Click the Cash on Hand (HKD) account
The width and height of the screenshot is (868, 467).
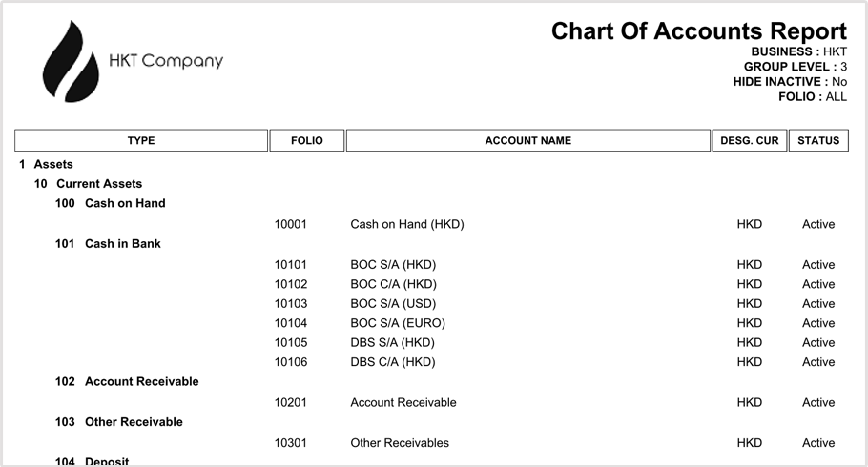click(407, 224)
